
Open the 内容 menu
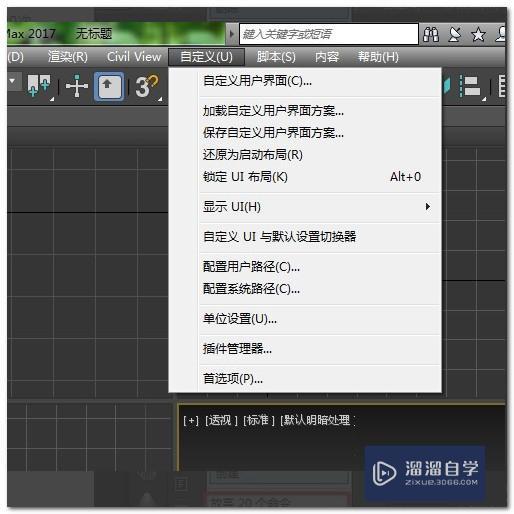coord(327,57)
